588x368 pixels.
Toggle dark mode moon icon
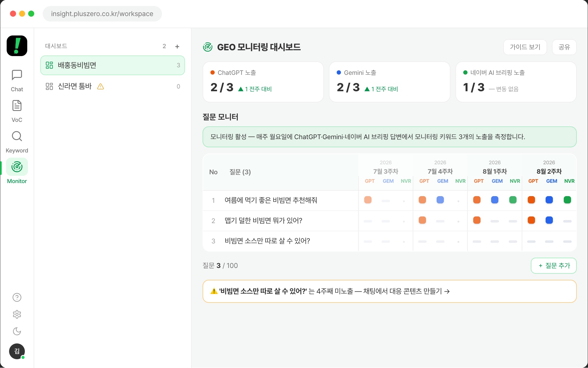(17, 331)
